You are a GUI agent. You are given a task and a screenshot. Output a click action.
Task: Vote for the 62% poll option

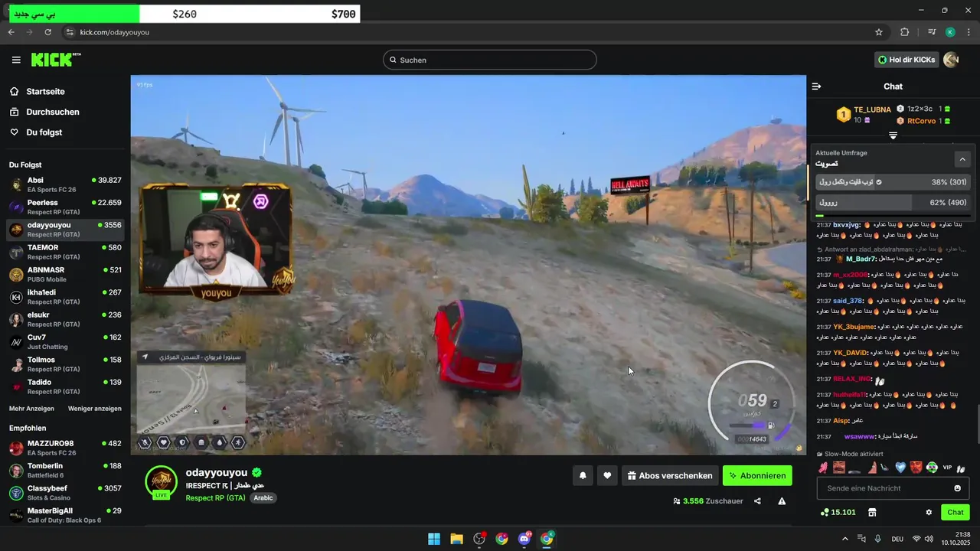[893, 203]
